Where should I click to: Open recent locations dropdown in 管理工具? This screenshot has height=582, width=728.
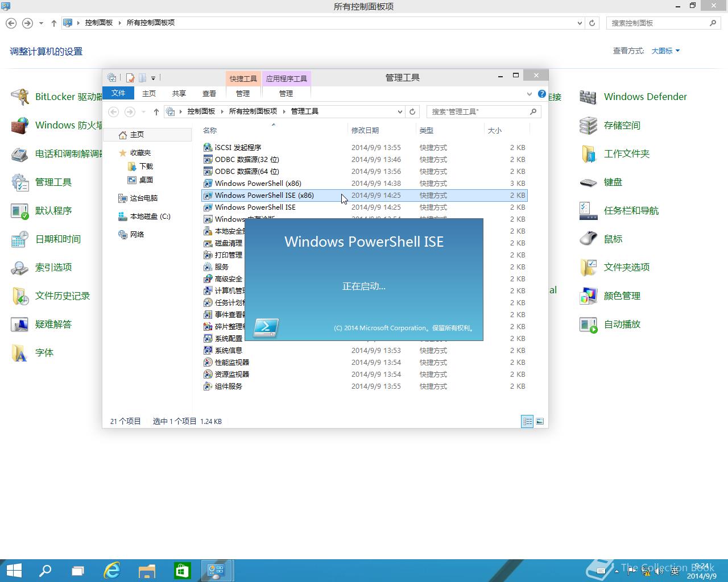tap(143, 112)
